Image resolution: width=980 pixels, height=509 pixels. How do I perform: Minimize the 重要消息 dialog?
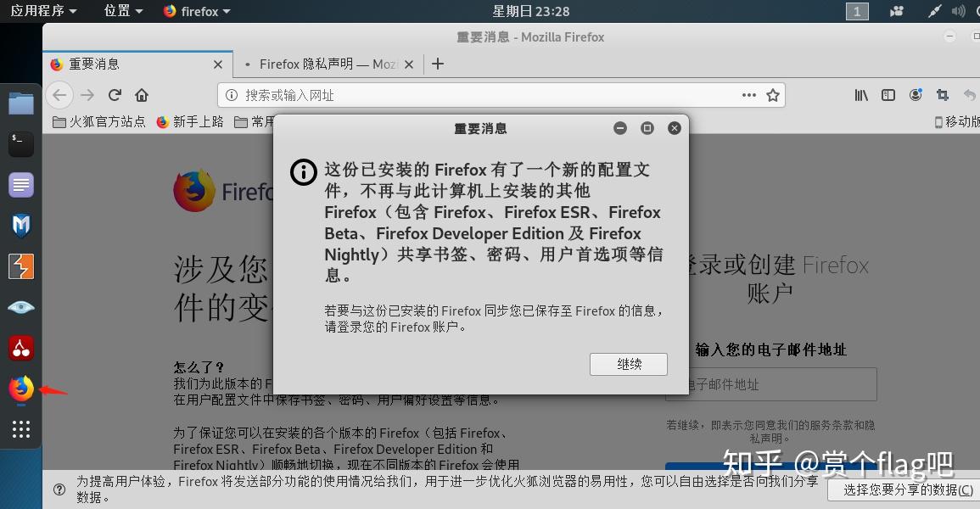[620, 128]
